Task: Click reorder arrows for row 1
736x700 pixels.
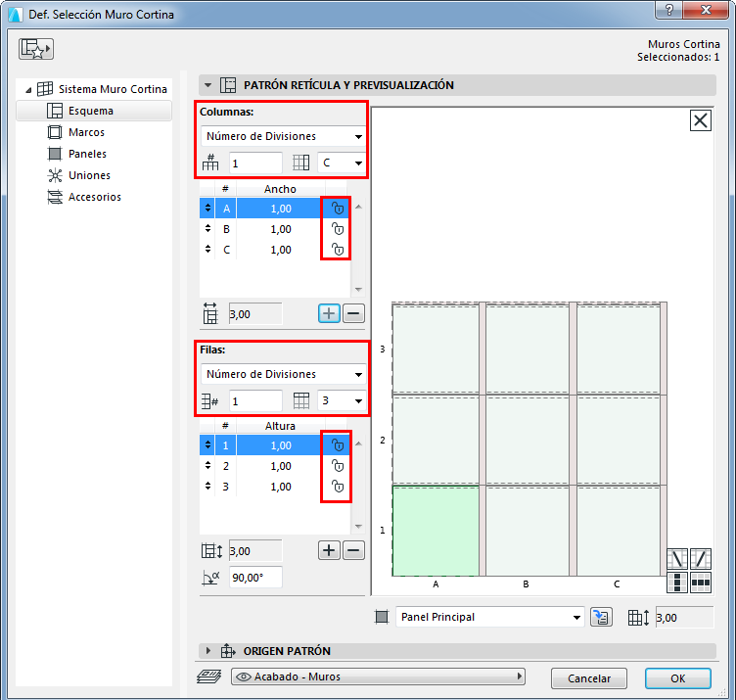Action: [207, 444]
